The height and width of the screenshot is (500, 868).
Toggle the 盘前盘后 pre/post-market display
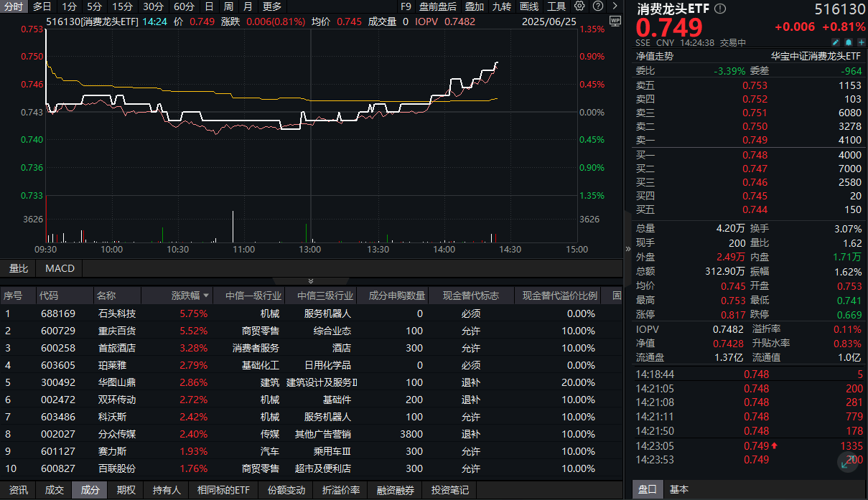point(438,6)
